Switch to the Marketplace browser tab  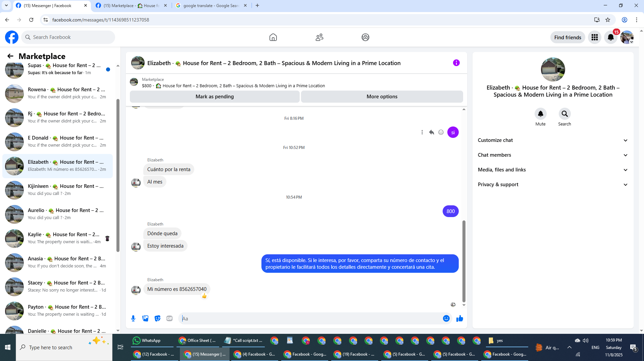132,6
